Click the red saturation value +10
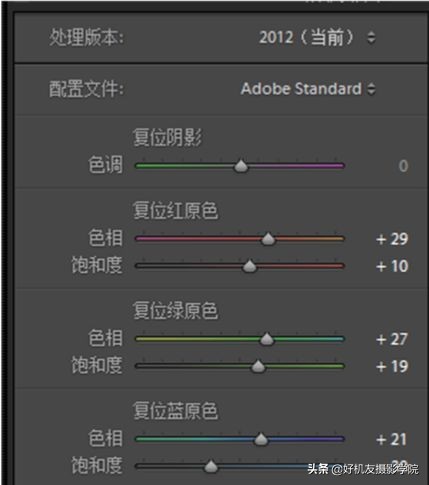 392,266
